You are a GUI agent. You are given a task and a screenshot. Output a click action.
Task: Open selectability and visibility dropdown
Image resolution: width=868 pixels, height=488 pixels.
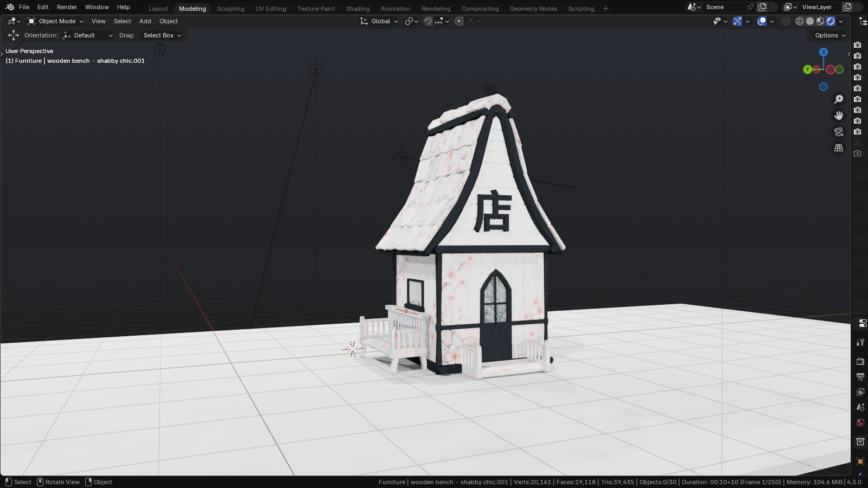(720, 21)
